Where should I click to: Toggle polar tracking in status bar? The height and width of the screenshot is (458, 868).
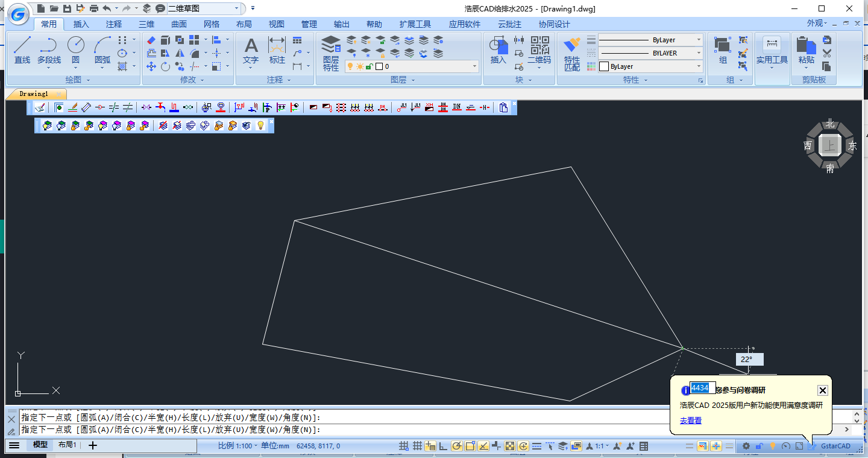(456, 446)
